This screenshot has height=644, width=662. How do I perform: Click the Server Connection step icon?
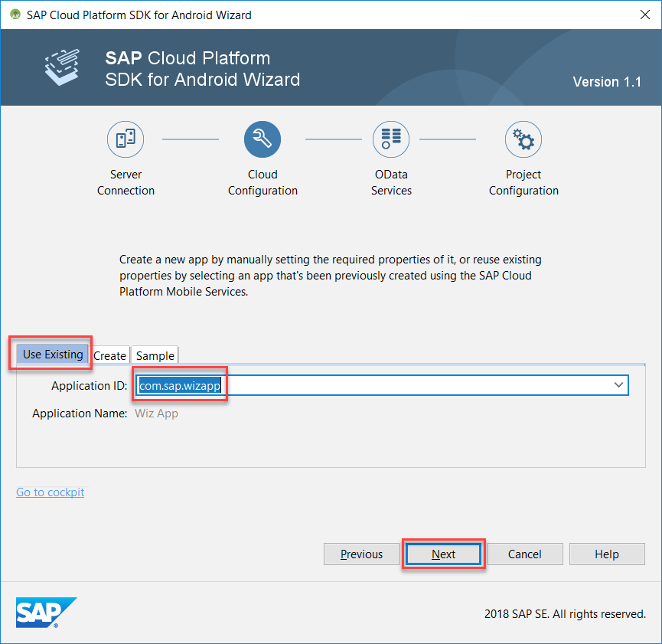[126, 139]
